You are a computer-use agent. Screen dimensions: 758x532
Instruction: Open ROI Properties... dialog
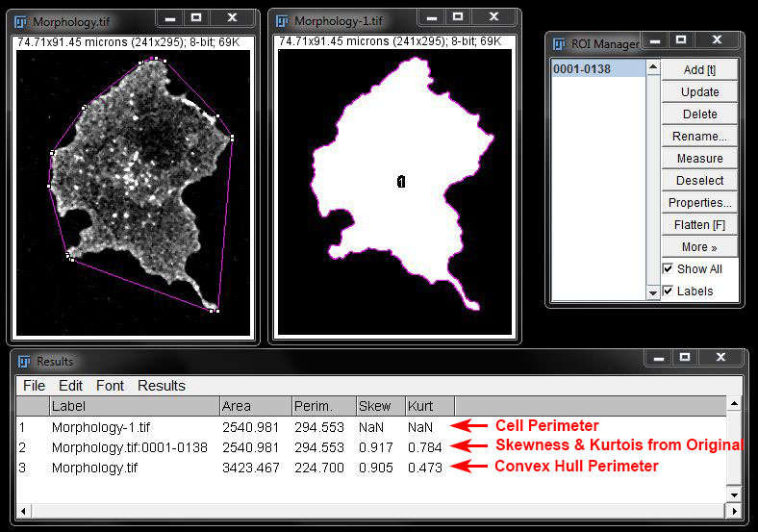click(x=699, y=203)
